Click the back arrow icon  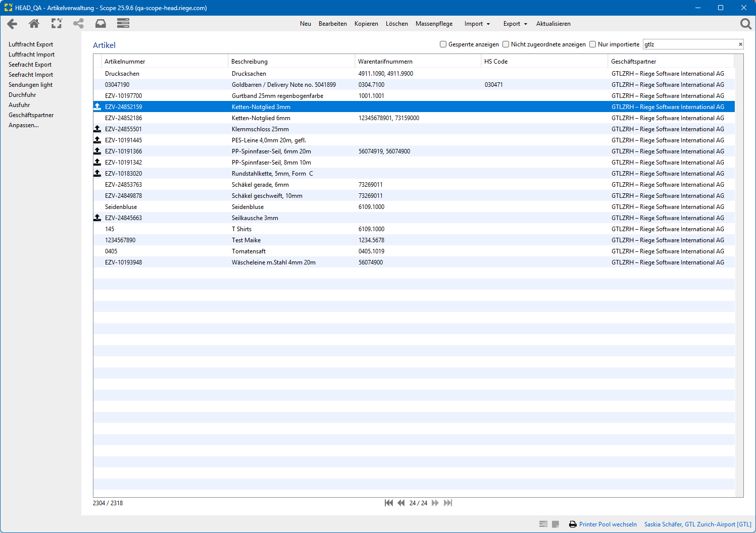(x=12, y=24)
